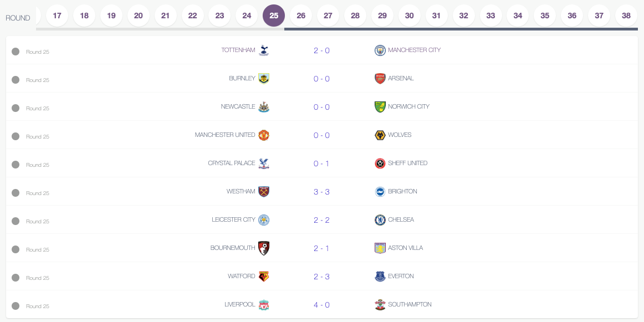Open the Watford 2 - 3 Everton score

(x=321, y=277)
